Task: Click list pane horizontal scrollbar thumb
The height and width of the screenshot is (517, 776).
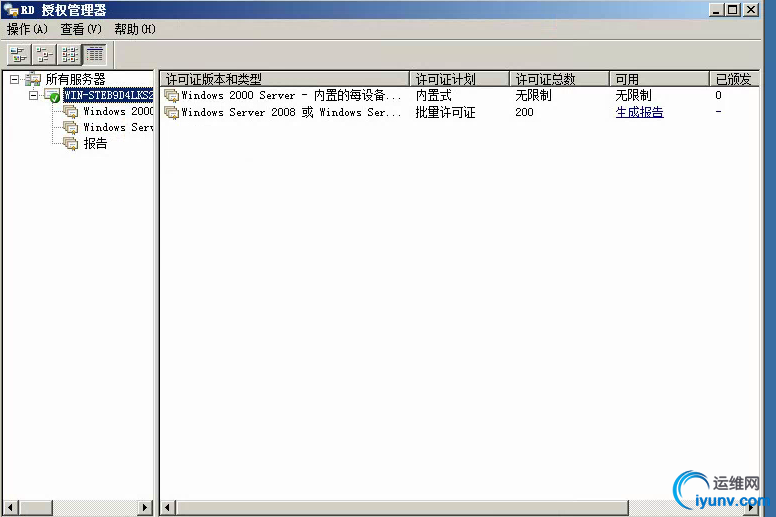Action: (x=403, y=507)
